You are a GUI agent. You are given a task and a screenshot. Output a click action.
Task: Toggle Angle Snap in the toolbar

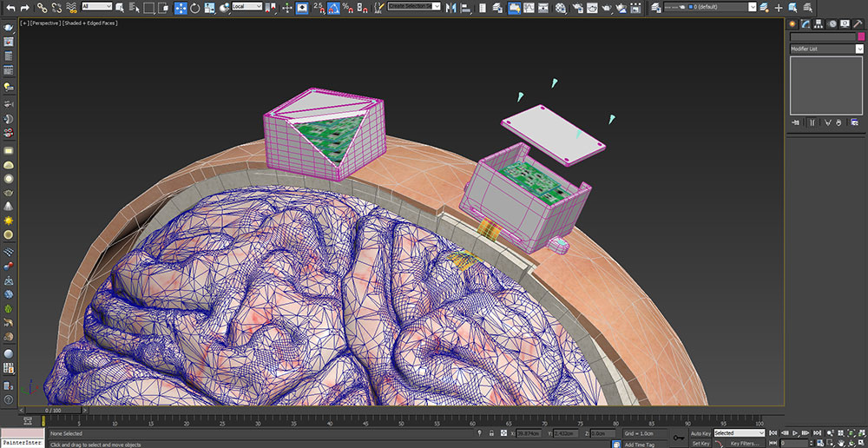(x=333, y=8)
